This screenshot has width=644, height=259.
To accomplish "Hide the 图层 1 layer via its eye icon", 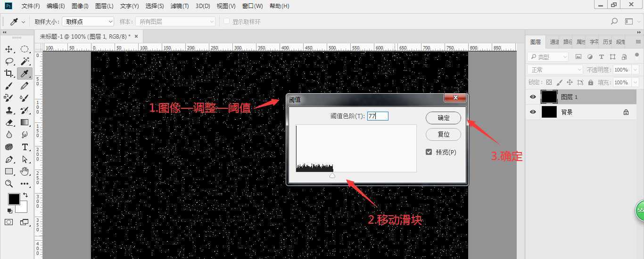I will (x=533, y=97).
